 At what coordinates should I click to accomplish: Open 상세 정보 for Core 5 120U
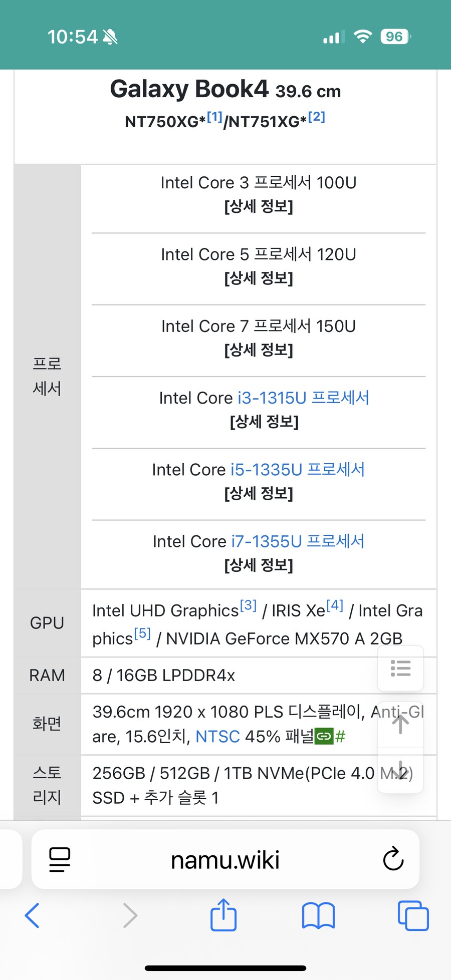[259, 278]
